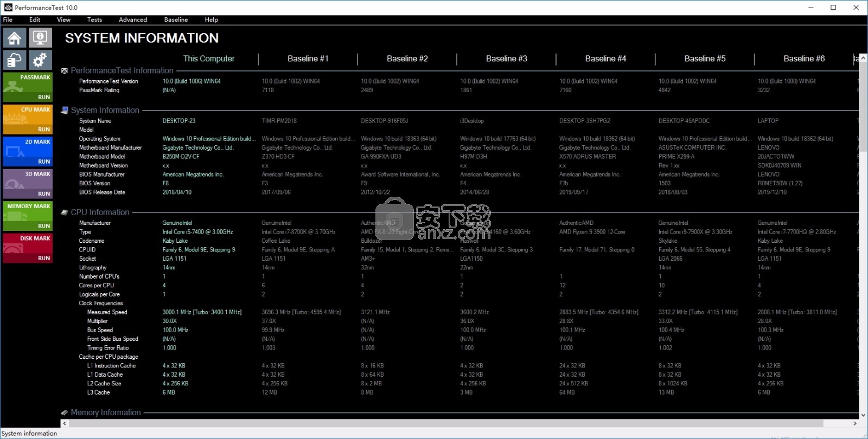Click RUN on the 3D MARK tile
This screenshot has height=439, width=868.
(44, 193)
